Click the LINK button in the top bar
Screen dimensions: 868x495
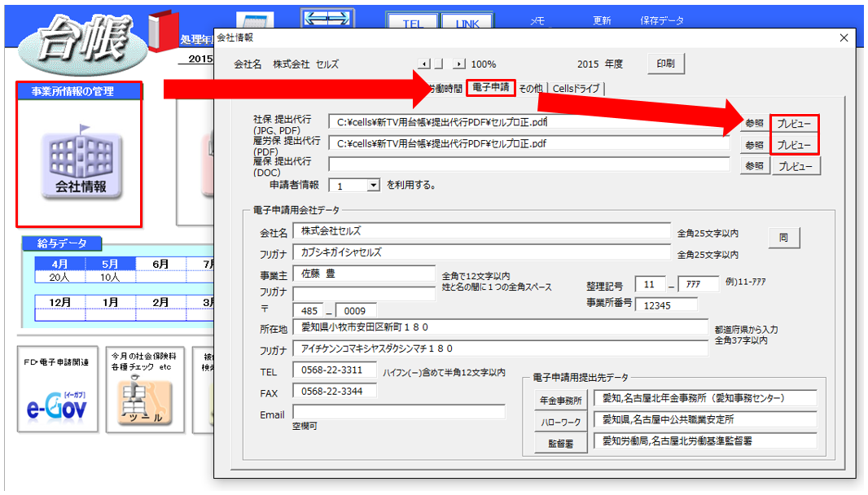pyautogui.click(x=467, y=22)
